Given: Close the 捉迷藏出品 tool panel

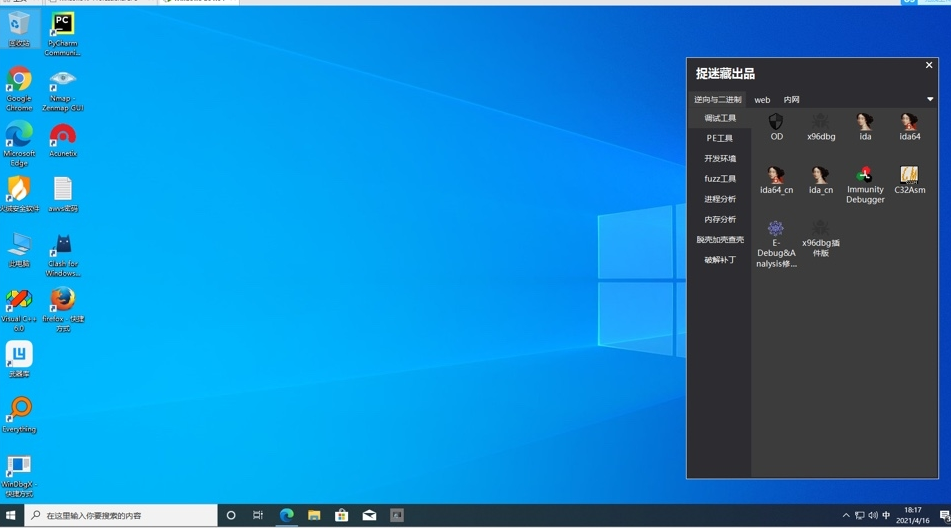Looking at the screenshot, I should pyautogui.click(x=929, y=65).
